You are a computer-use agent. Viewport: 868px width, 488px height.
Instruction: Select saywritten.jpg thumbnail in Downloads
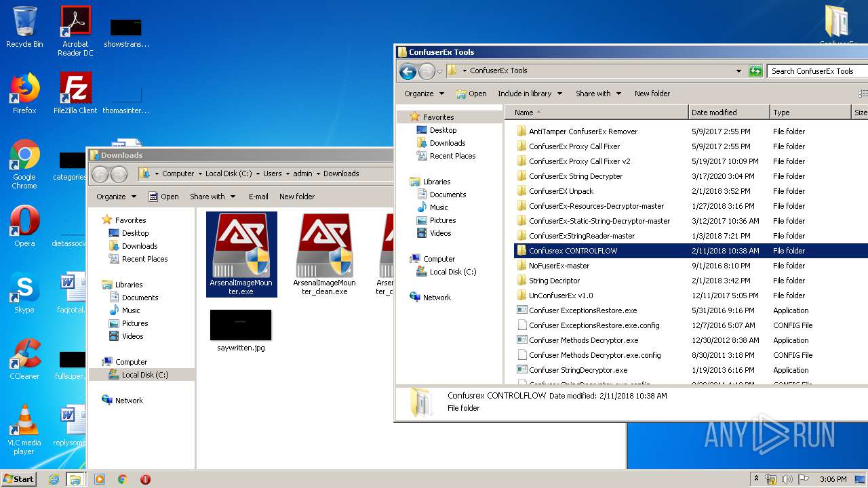[x=241, y=331]
